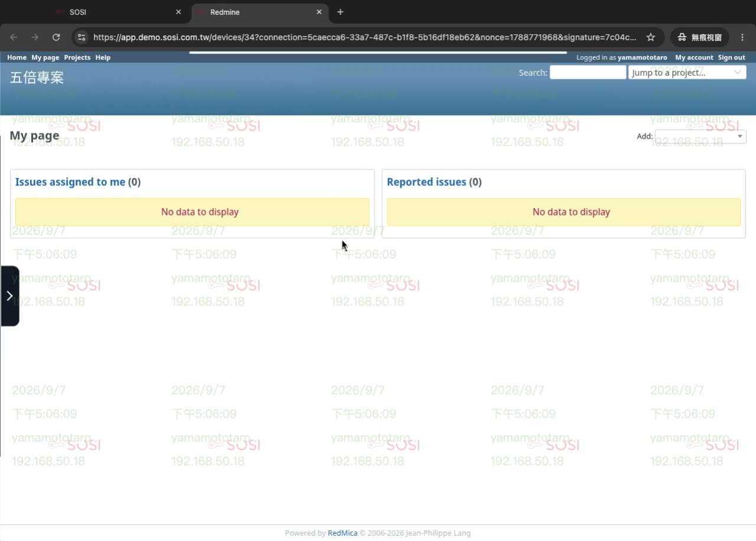Click the RedMica footer link

[343, 533]
